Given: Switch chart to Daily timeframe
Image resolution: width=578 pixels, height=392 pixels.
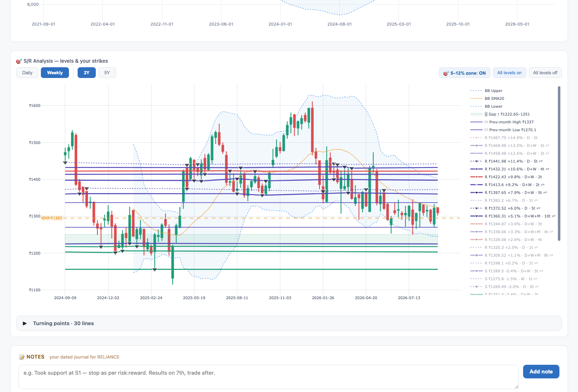Looking at the screenshot, I should (x=27, y=73).
